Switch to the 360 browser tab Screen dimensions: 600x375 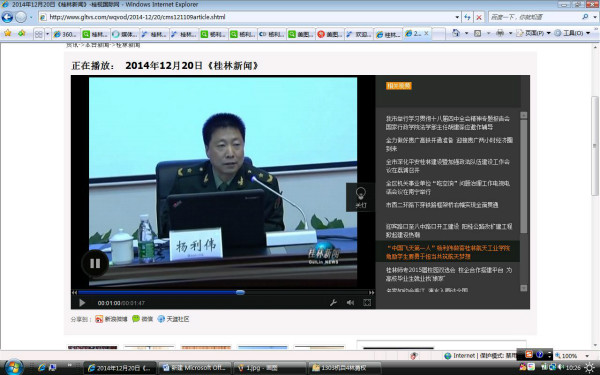[x=66, y=34]
